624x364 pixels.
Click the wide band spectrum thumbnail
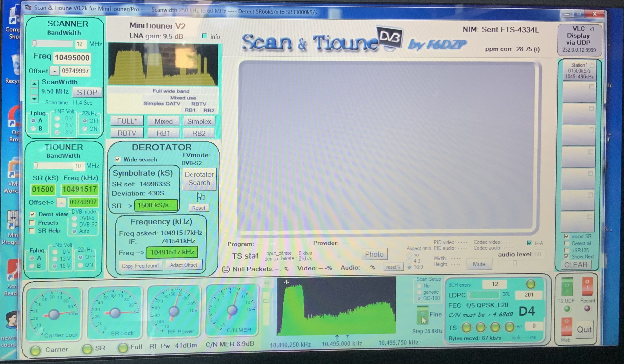[x=163, y=64]
